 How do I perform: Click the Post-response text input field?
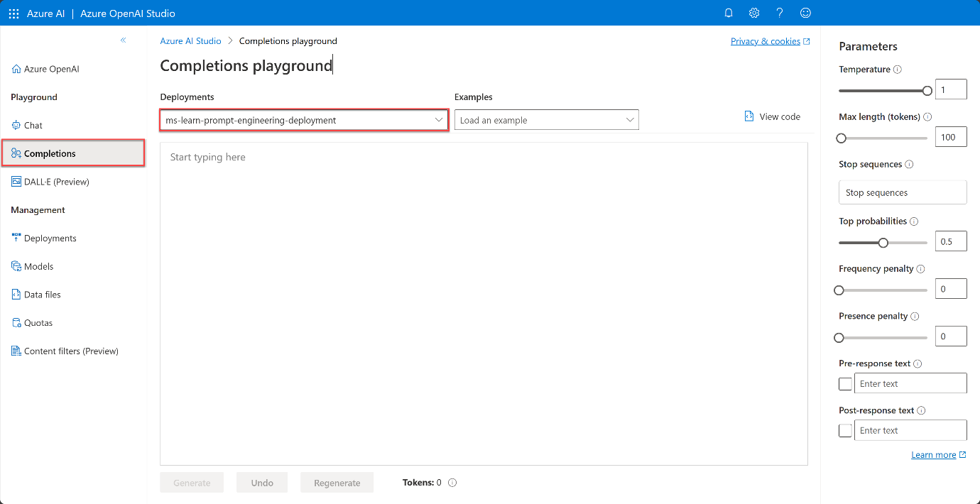pyautogui.click(x=910, y=430)
